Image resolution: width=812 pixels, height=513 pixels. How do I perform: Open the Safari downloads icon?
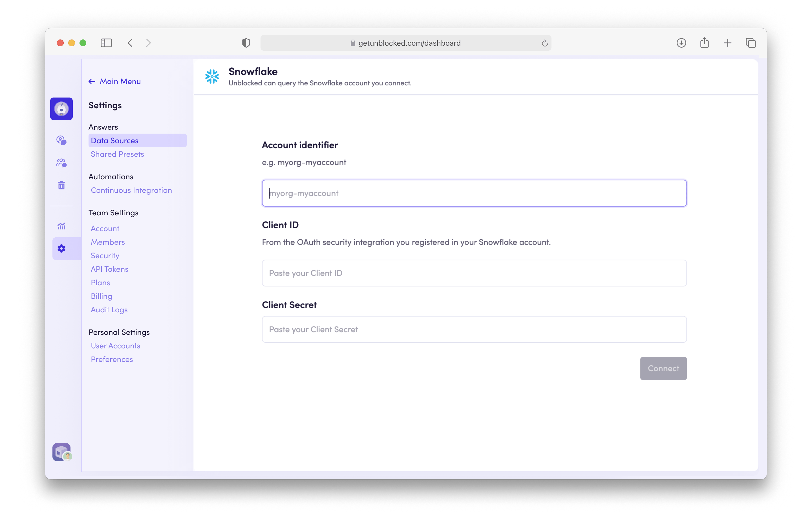pos(681,43)
